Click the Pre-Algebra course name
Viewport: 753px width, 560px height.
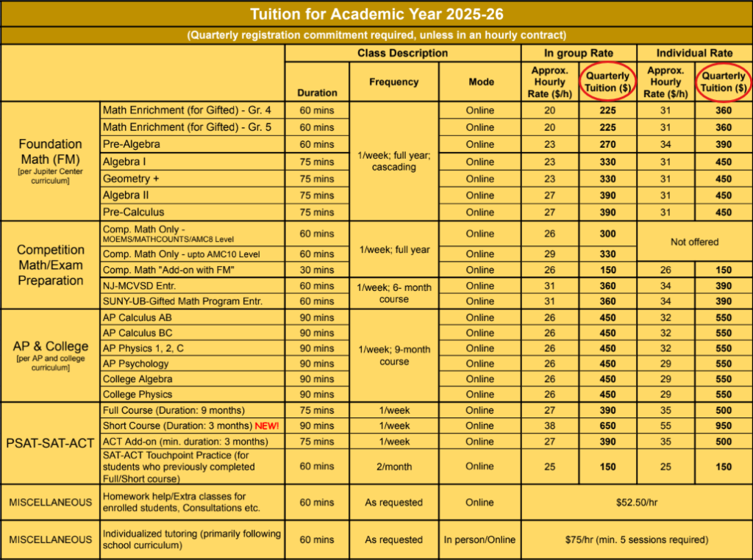click(x=133, y=145)
